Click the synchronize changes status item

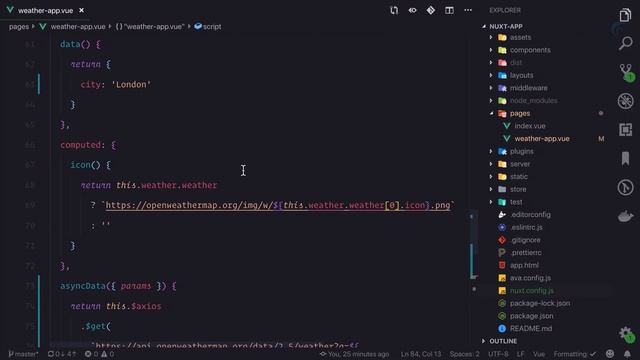(62, 354)
